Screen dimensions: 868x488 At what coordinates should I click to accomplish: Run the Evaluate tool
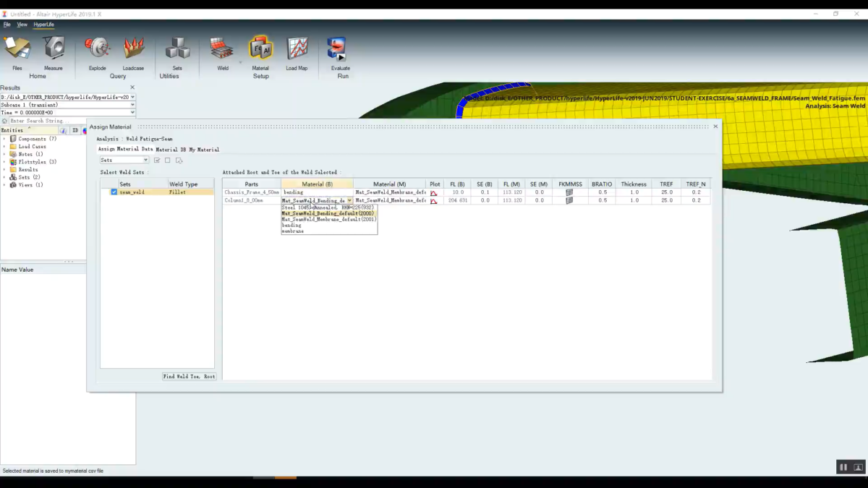point(340,53)
